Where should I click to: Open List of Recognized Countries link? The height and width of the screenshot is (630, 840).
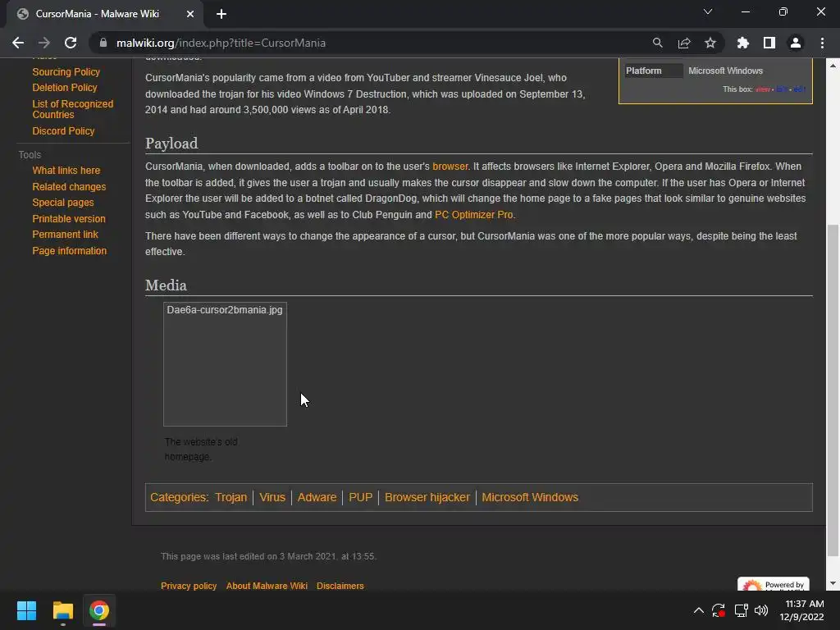pyautogui.click(x=72, y=109)
